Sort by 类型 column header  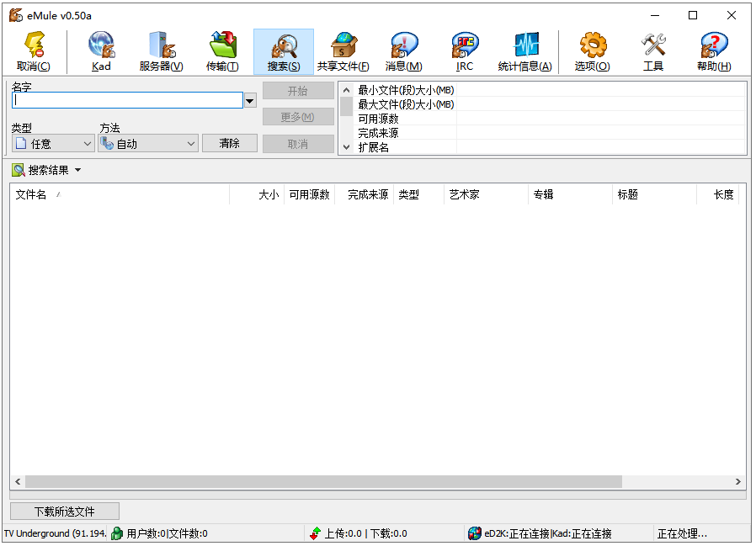tap(418, 194)
